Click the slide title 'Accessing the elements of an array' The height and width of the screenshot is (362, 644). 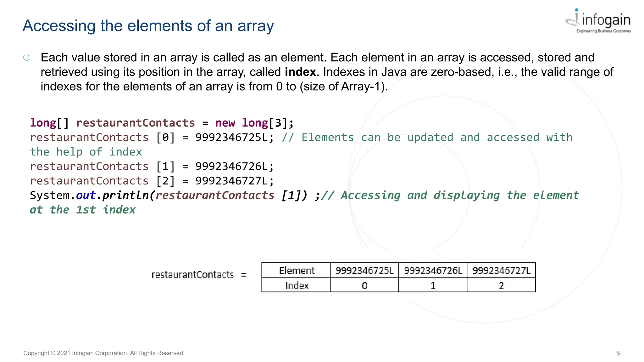(x=148, y=26)
